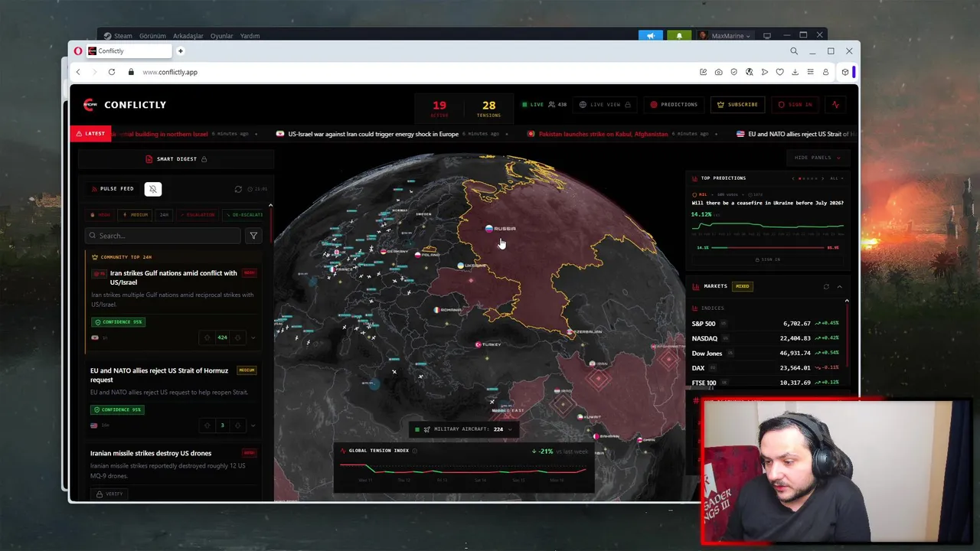This screenshot has height=551, width=980.
Task: Click the heart bookmark icon in the address bar
Action: 779,72
